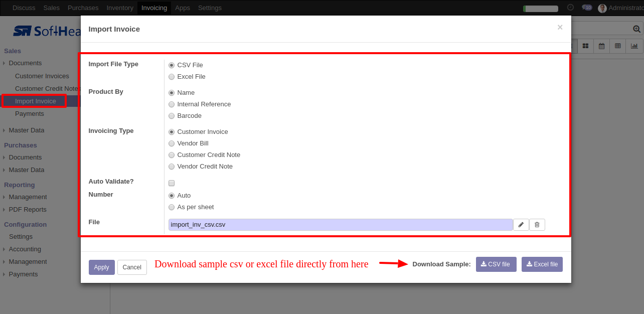Expand PDF Reports section
The height and width of the screenshot is (314, 644).
click(x=27, y=210)
